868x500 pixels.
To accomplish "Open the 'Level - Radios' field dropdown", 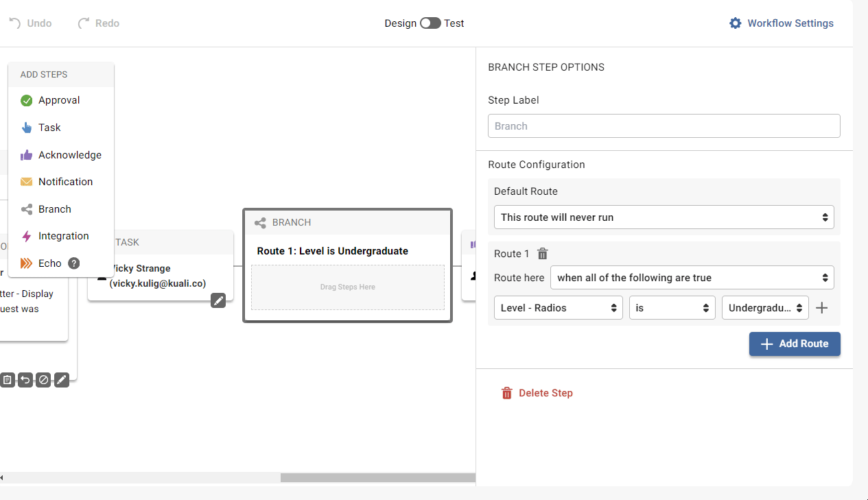I will tap(558, 308).
